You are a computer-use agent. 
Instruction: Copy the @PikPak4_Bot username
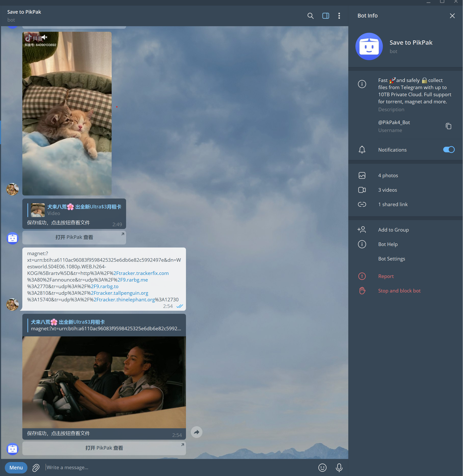(448, 126)
